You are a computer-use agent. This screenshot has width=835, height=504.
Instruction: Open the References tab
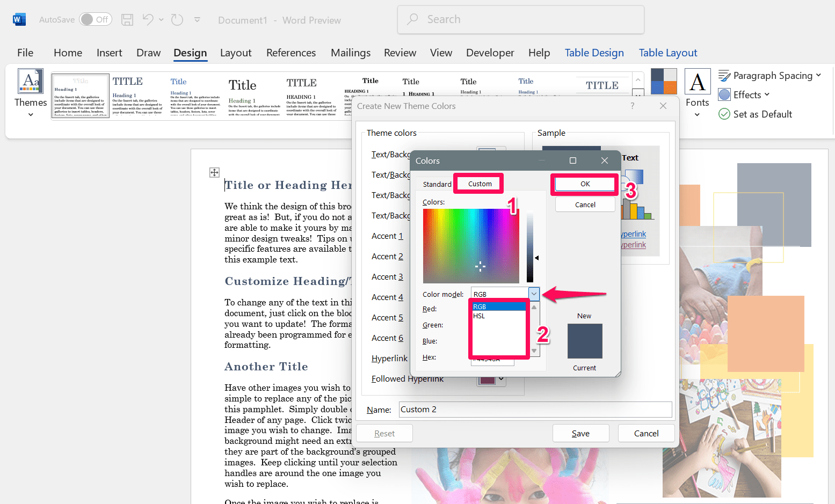coord(291,53)
